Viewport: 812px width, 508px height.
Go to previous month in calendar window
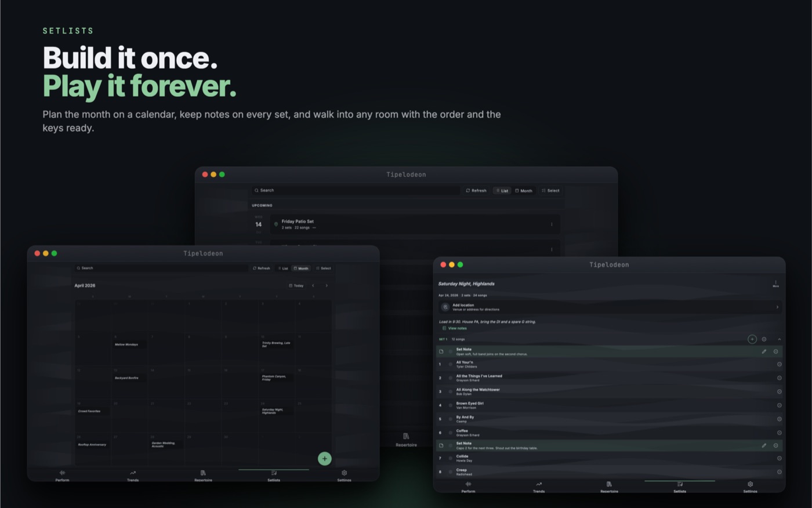(313, 285)
